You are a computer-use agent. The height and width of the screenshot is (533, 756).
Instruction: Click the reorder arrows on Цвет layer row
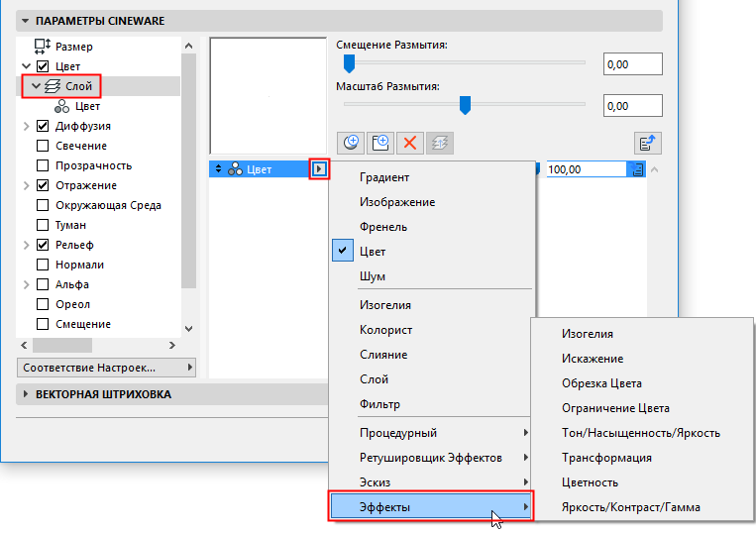coord(218,169)
